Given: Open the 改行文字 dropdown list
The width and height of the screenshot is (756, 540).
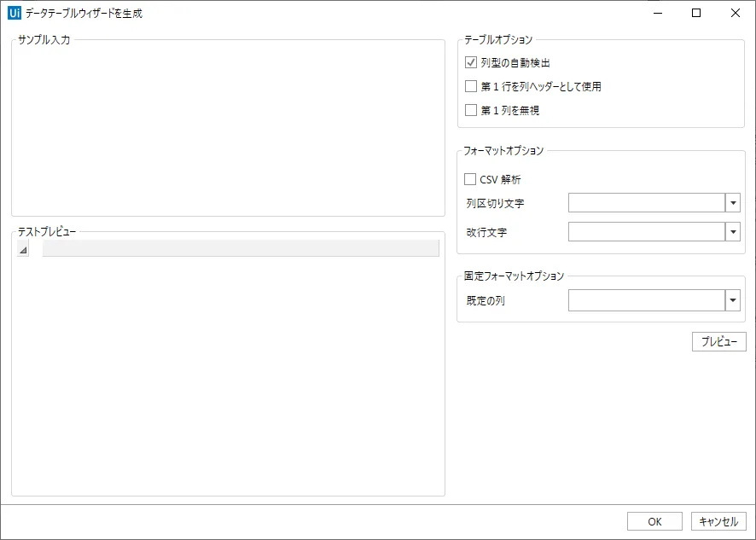Looking at the screenshot, I should pos(732,231).
